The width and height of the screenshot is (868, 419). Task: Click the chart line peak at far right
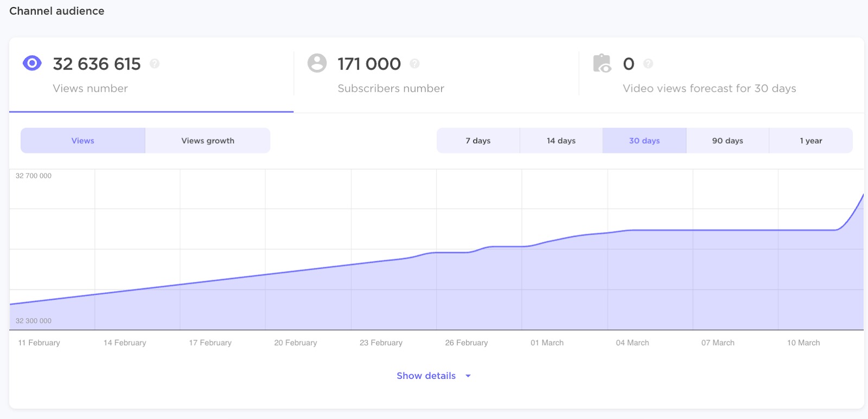point(862,195)
